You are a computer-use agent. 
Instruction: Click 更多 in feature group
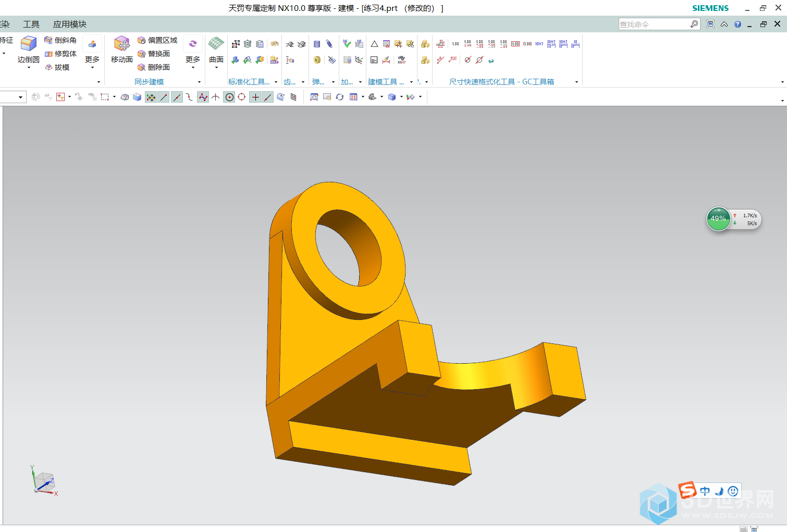[92, 52]
